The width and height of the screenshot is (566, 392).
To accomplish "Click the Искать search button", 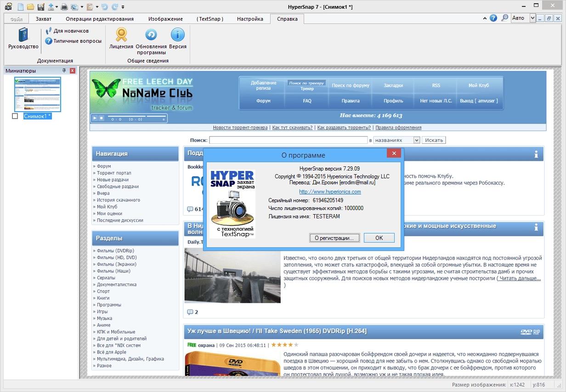I will pyautogui.click(x=434, y=140).
